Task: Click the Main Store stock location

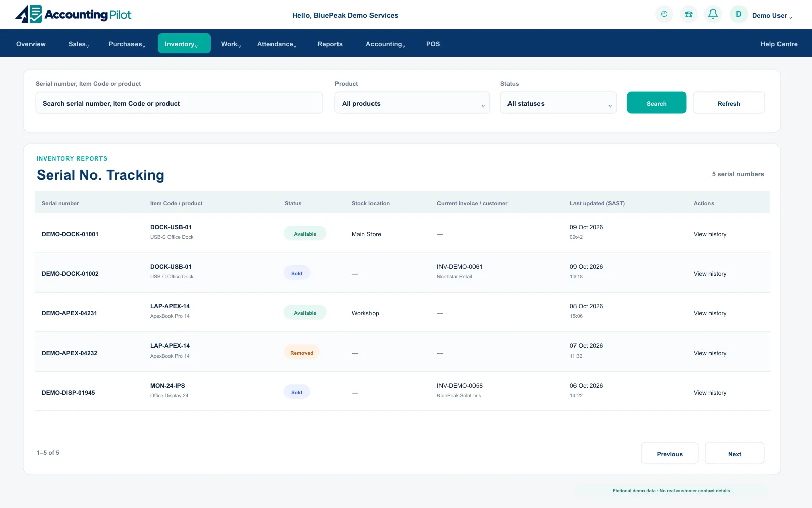Action: pos(366,234)
